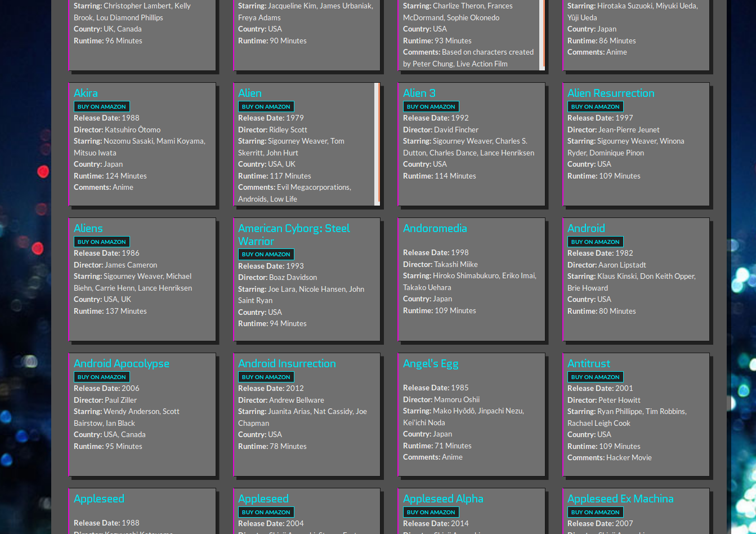The height and width of the screenshot is (534, 756).
Task: Open American Cyborg: Steel Warrior title
Action: pyautogui.click(x=294, y=234)
